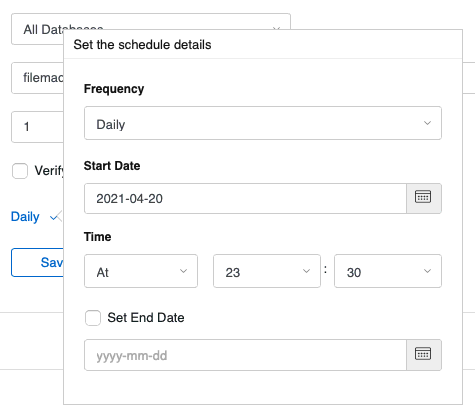
Task: Open the Start Date calendar picker icon
Action: coord(424,198)
